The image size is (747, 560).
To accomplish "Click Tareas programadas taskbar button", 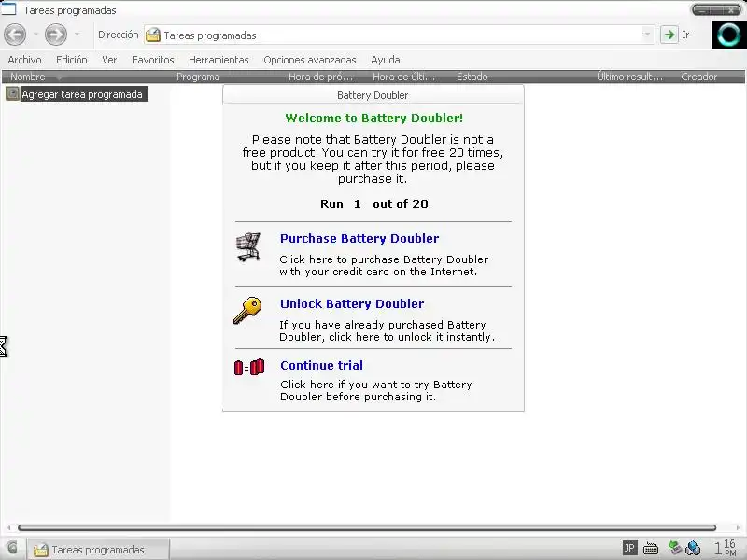I will pos(98,550).
